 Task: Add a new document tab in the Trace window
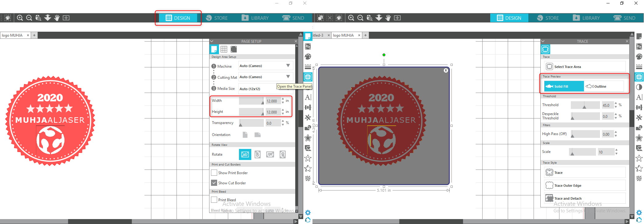(365, 35)
